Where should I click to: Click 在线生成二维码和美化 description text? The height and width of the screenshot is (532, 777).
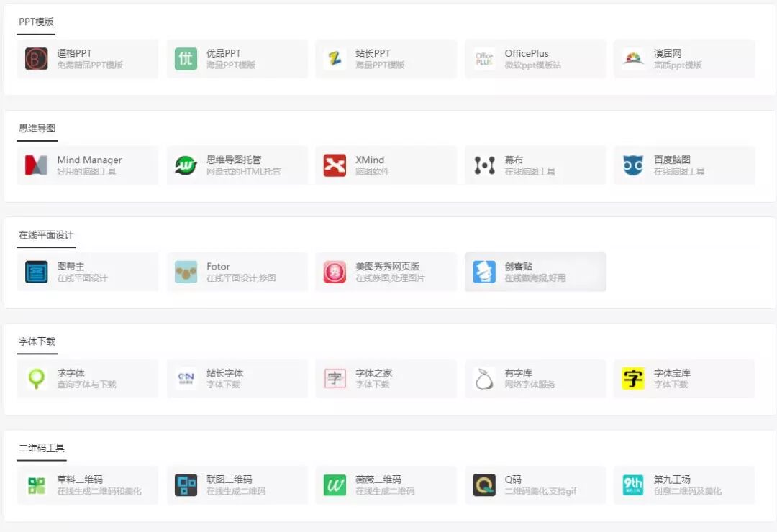coord(99,491)
